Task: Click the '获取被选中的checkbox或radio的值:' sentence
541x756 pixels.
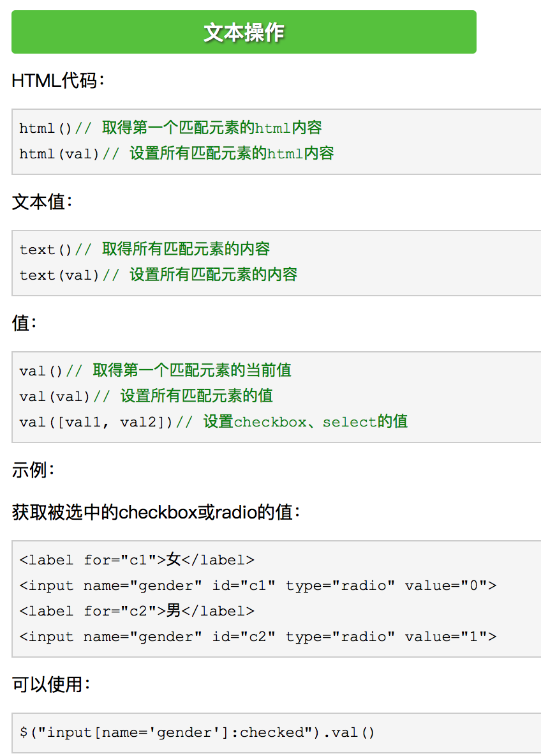Action: tap(156, 512)
